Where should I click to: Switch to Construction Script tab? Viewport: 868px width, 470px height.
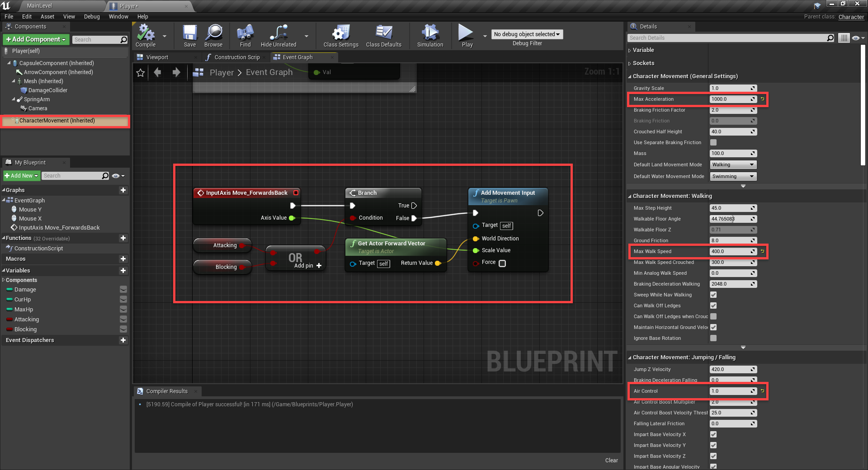click(x=237, y=57)
